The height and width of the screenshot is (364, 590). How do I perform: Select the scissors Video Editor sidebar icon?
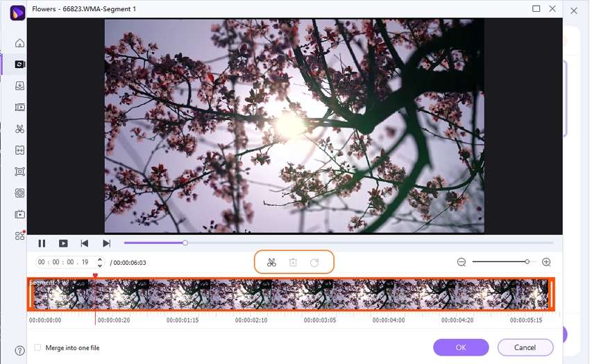coord(20,129)
